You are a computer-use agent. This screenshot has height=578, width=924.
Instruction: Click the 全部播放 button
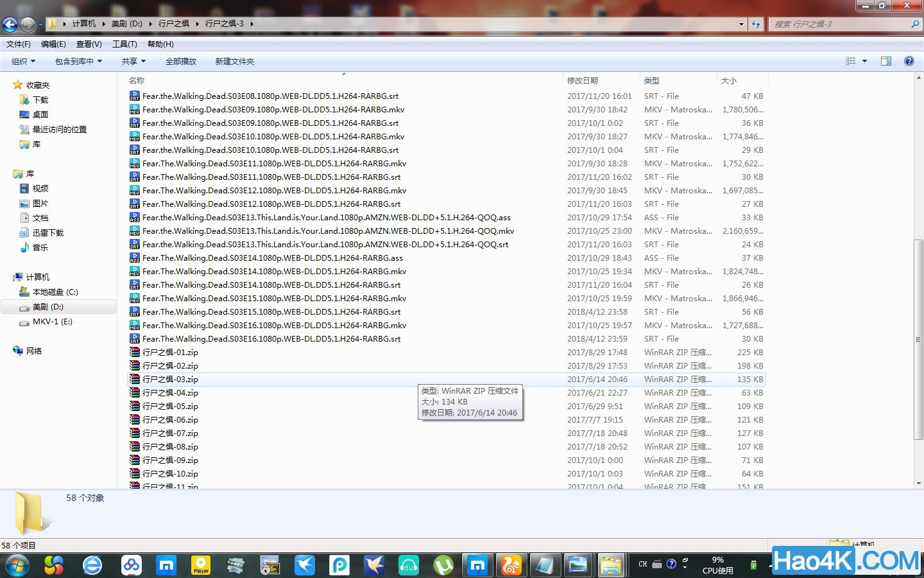point(181,61)
